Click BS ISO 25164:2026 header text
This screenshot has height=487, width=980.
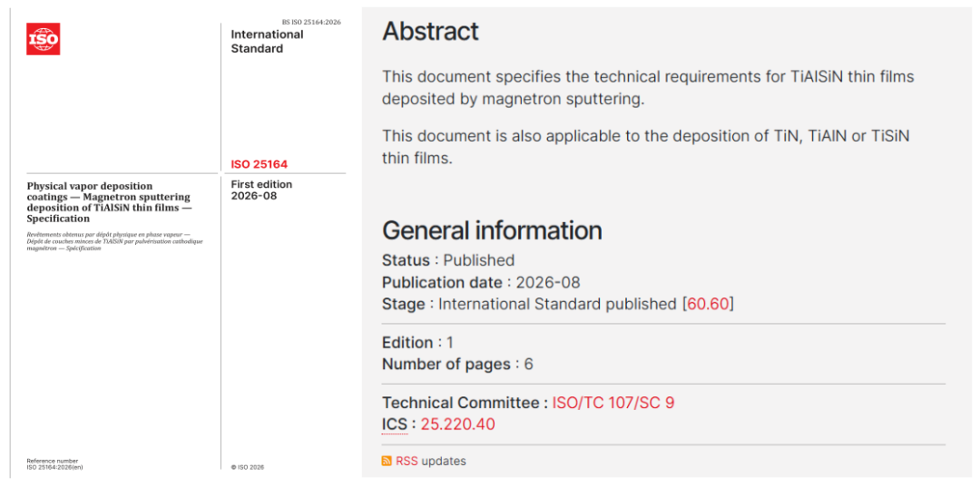[x=312, y=22]
